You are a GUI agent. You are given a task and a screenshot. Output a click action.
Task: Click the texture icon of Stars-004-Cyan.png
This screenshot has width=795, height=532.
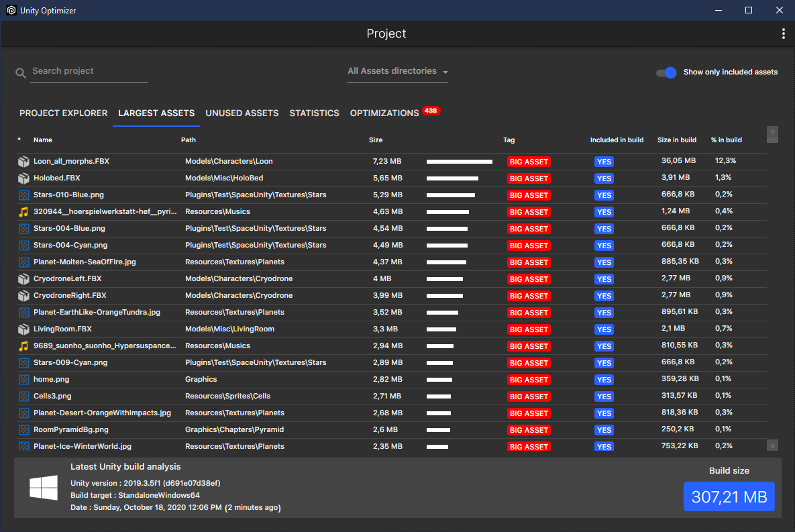pos(23,245)
